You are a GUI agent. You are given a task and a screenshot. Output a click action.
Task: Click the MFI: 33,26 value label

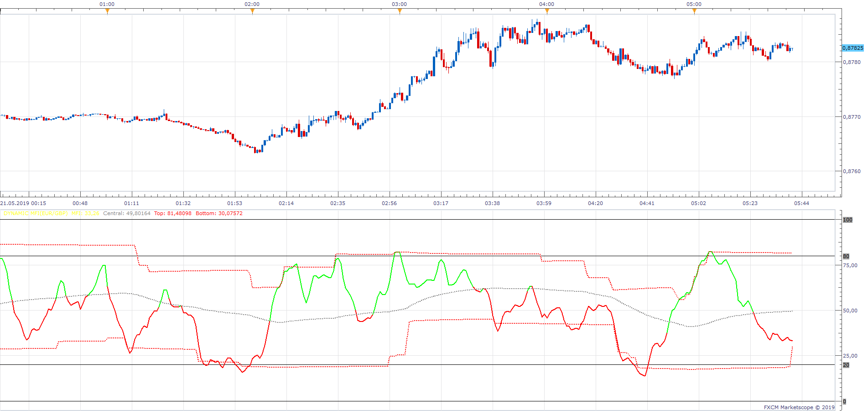click(x=85, y=213)
